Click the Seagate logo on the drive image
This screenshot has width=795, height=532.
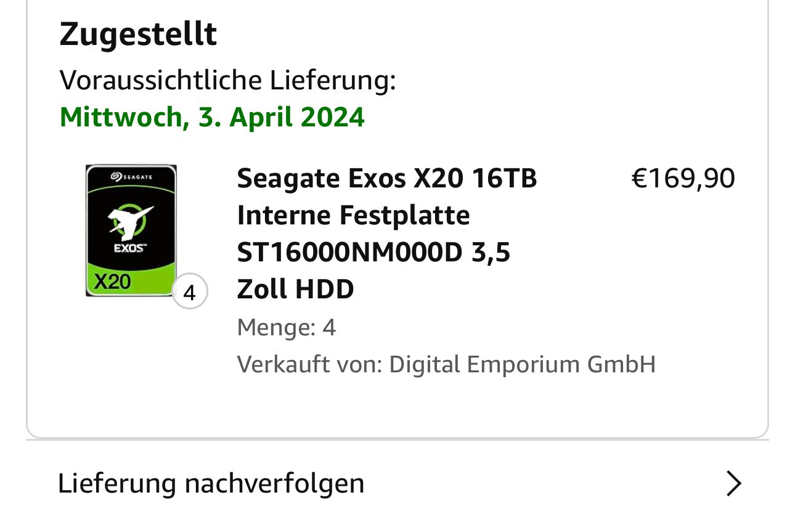coord(131,177)
